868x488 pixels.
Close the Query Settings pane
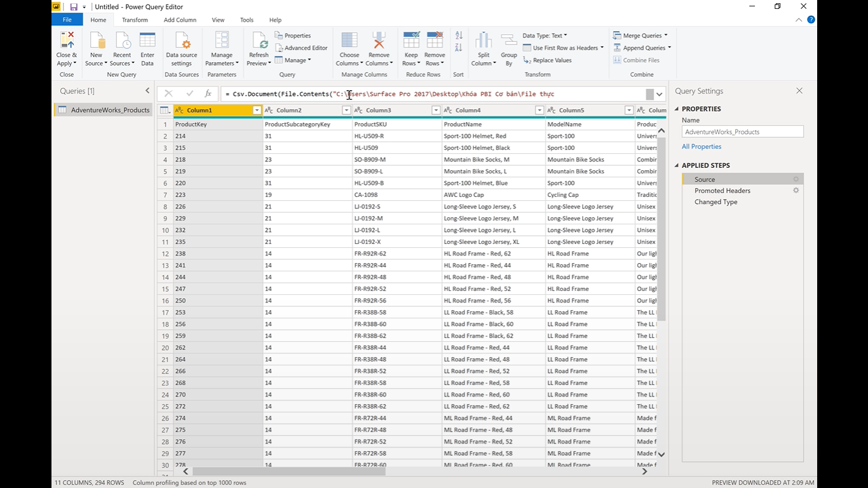pyautogui.click(x=799, y=91)
